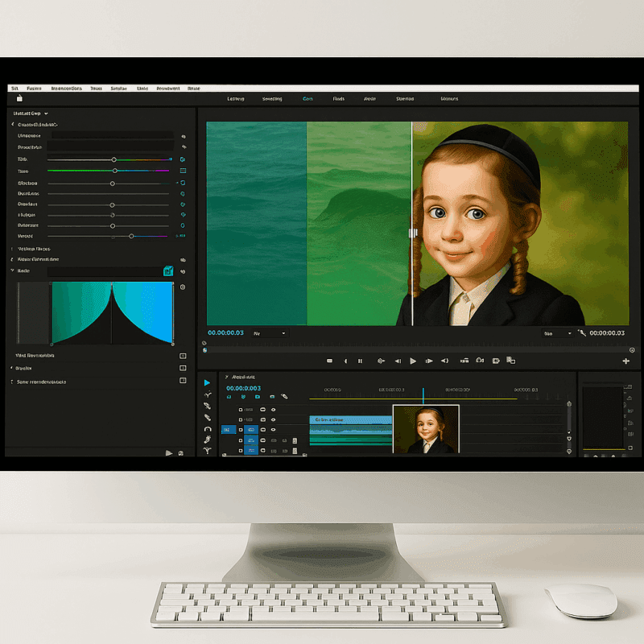
Task: Click the camera export frame icon in transport
Action: [x=480, y=361]
